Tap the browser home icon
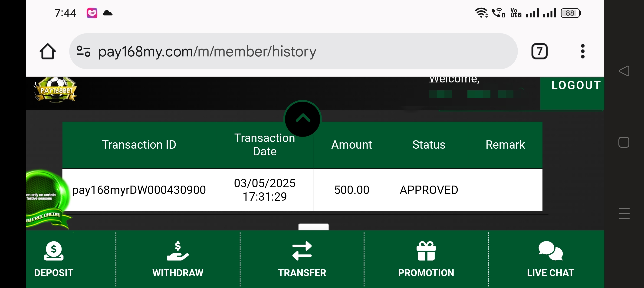The image size is (644, 288). click(x=47, y=52)
